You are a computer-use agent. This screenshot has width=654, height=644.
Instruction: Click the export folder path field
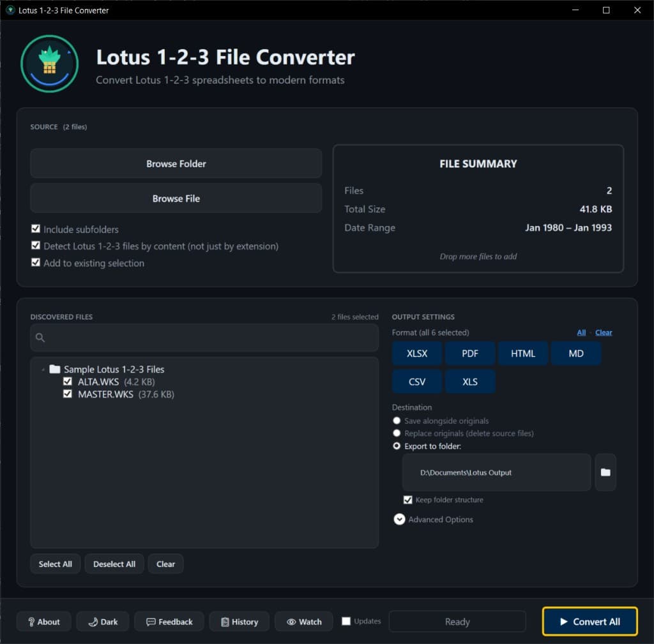click(496, 472)
